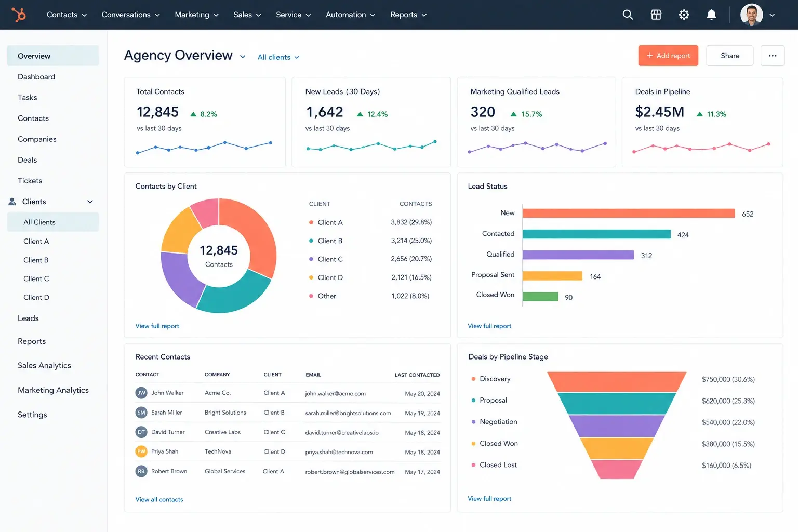Click the teal Client B legend dot
The image size is (798, 532).
311,241
